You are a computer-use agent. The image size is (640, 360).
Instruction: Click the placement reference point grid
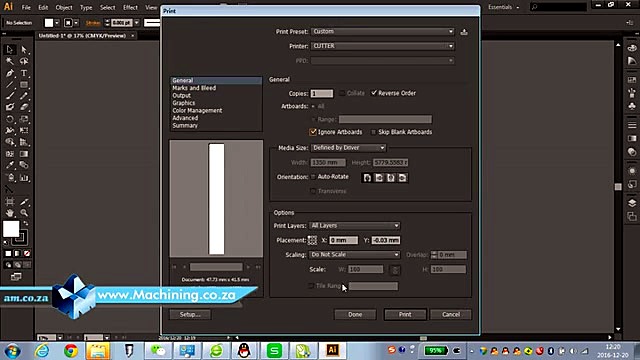[312, 240]
